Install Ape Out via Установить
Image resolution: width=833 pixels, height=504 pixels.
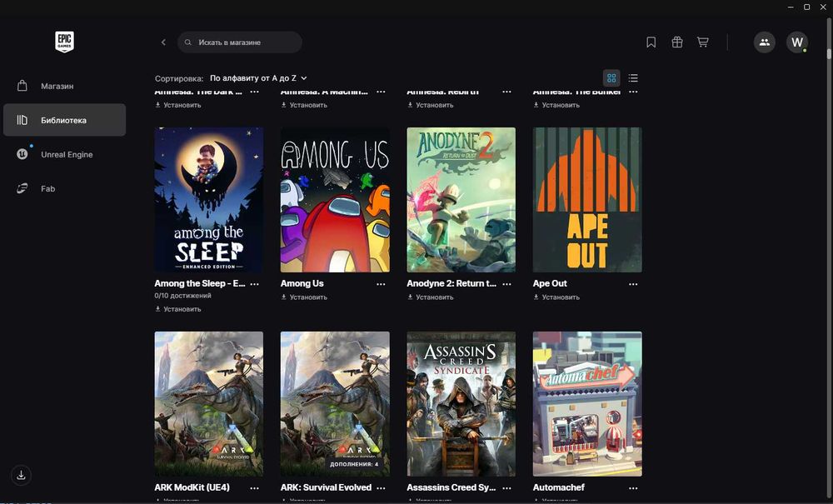(556, 297)
